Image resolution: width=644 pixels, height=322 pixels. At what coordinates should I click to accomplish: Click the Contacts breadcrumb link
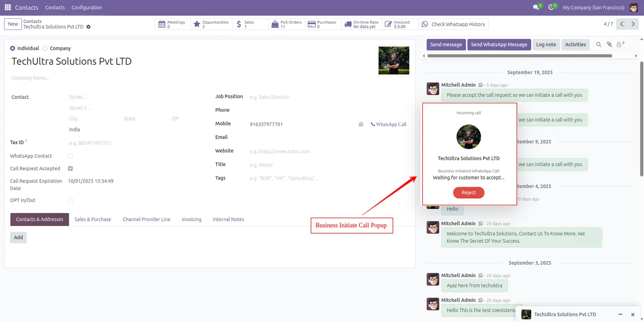(32, 21)
